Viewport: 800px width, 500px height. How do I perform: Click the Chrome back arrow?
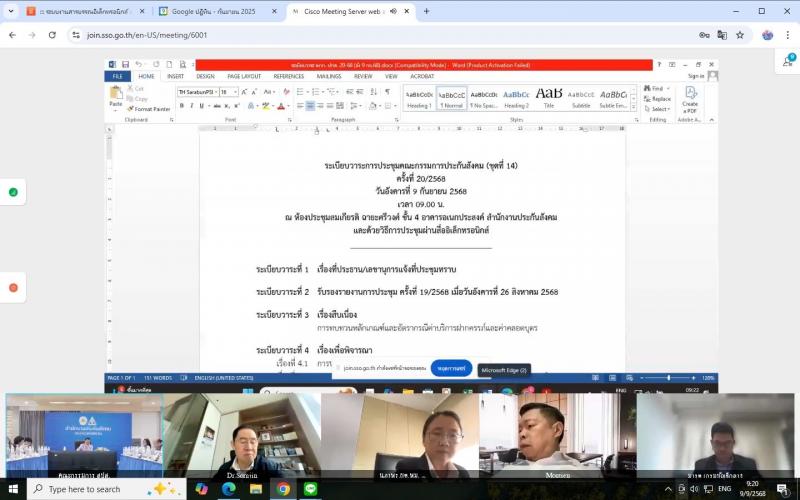(12, 35)
